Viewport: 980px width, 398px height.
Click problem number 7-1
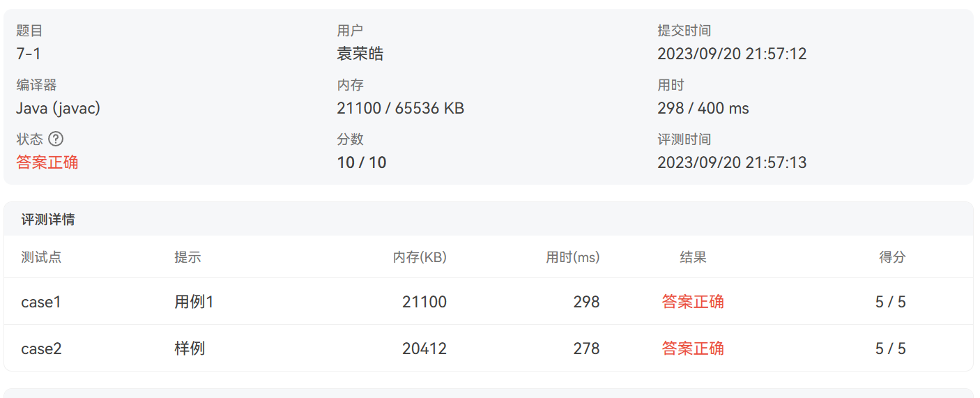click(29, 54)
